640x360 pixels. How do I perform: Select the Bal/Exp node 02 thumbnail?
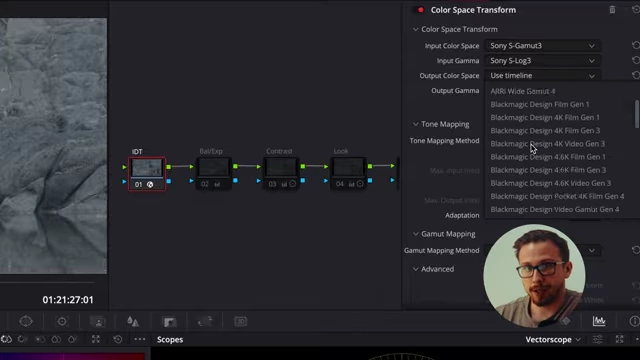click(x=214, y=167)
